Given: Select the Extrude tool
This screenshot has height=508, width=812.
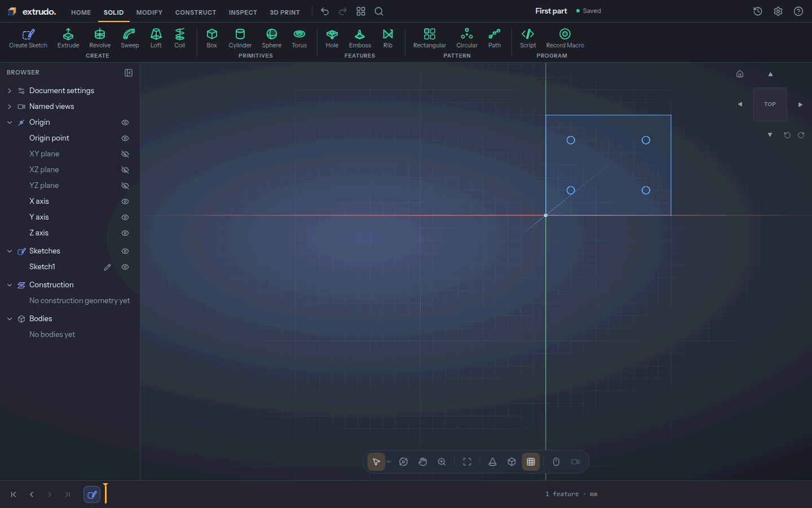Looking at the screenshot, I should [68, 38].
